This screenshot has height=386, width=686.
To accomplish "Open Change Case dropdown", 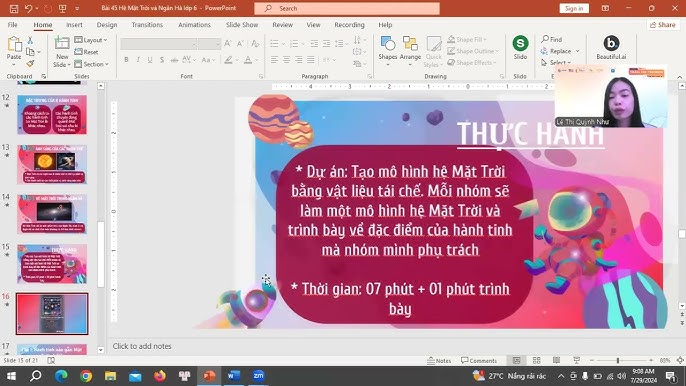I will (x=208, y=60).
